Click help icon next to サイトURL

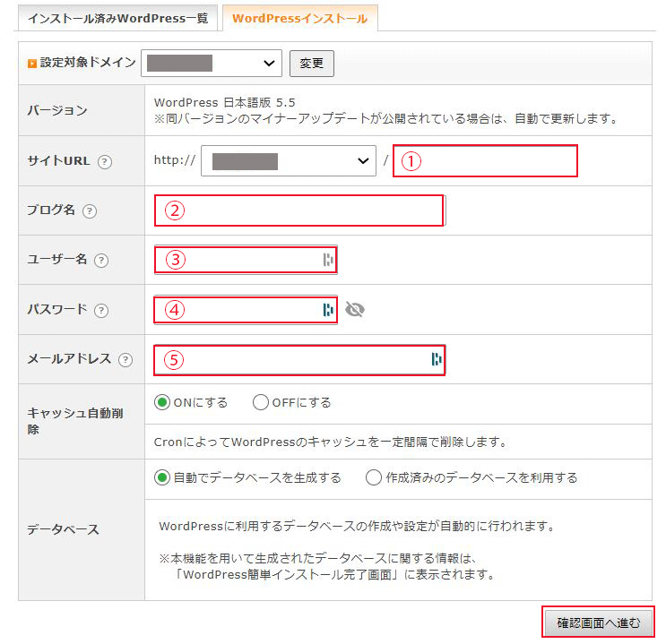105,162
